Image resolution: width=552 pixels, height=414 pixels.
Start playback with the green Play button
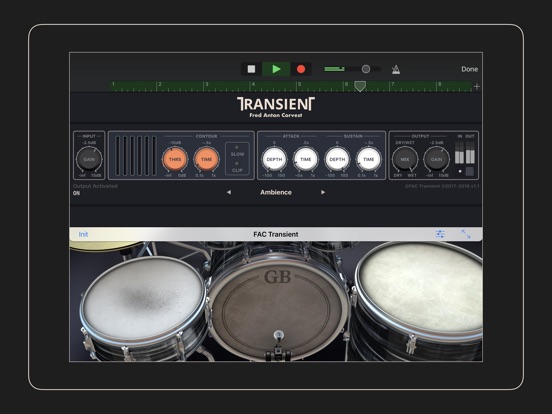pos(276,69)
